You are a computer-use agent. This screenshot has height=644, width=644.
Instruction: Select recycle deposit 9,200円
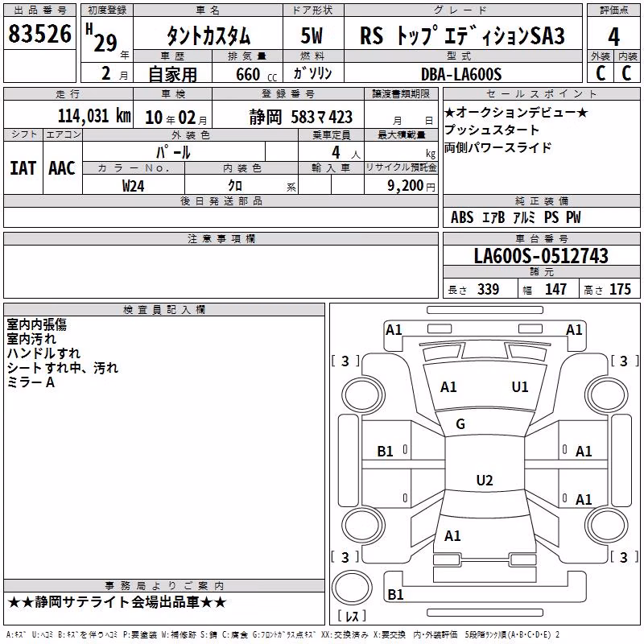click(411, 186)
